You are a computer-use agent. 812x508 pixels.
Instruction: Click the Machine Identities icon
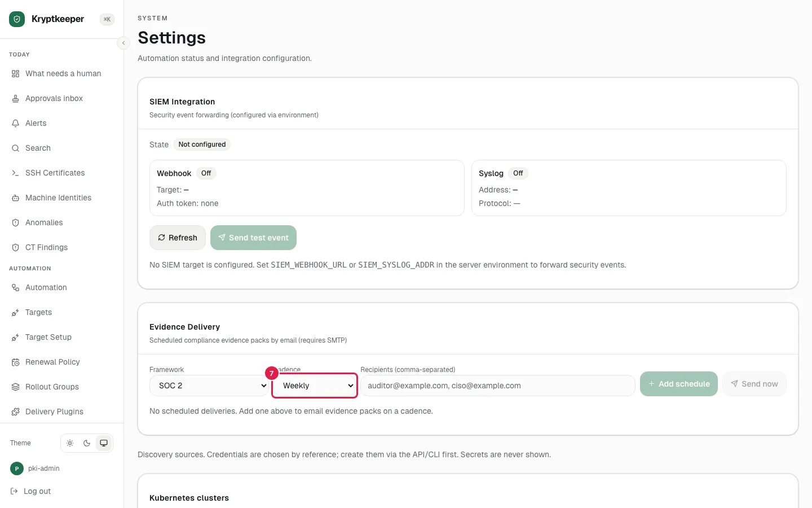coord(15,198)
